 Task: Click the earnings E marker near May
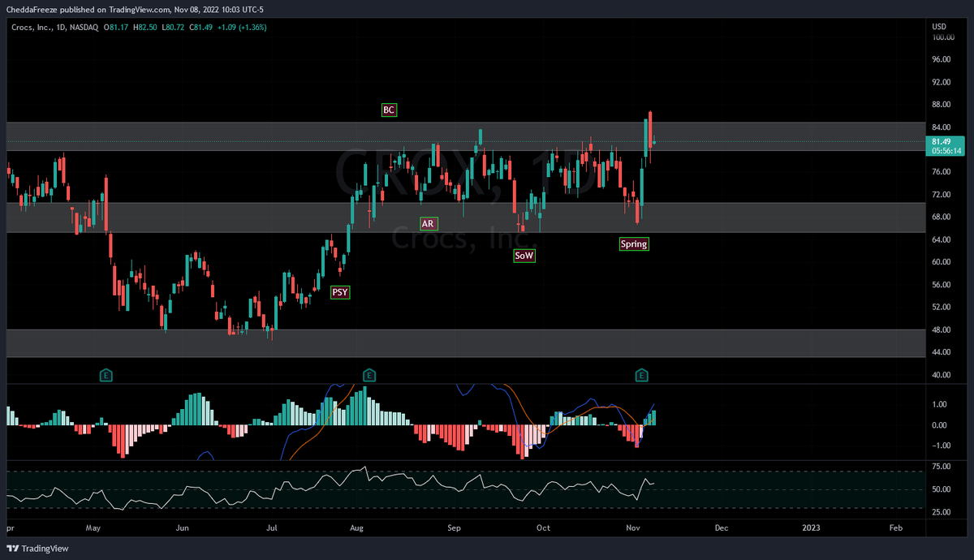[x=106, y=375]
